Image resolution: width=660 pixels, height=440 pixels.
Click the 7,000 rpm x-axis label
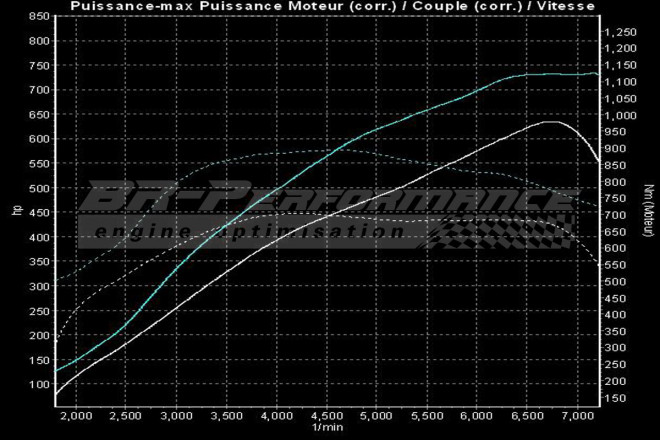pos(576,415)
